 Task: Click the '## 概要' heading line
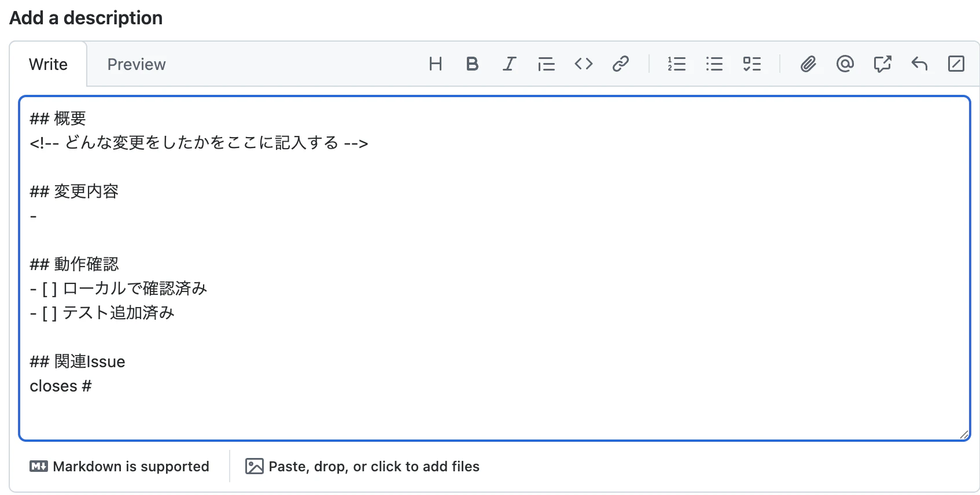[58, 119]
